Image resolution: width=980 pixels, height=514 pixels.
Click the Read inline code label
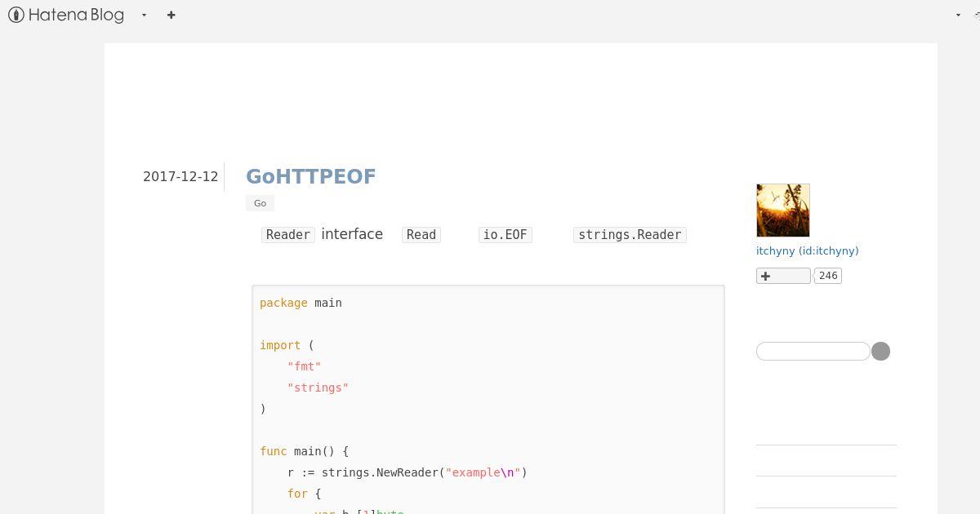pos(421,234)
